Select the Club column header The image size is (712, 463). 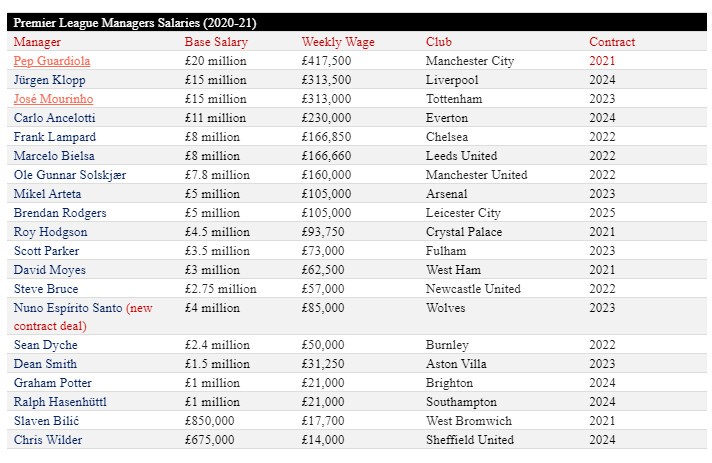point(438,42)
